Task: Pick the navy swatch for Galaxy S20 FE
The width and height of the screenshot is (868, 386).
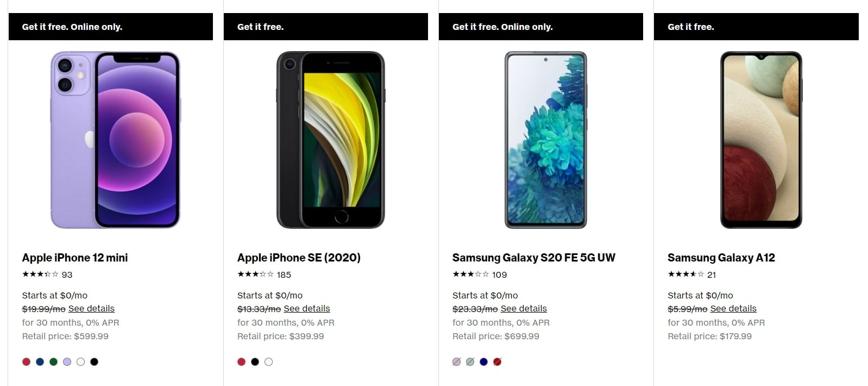Action: coord(483,361)
